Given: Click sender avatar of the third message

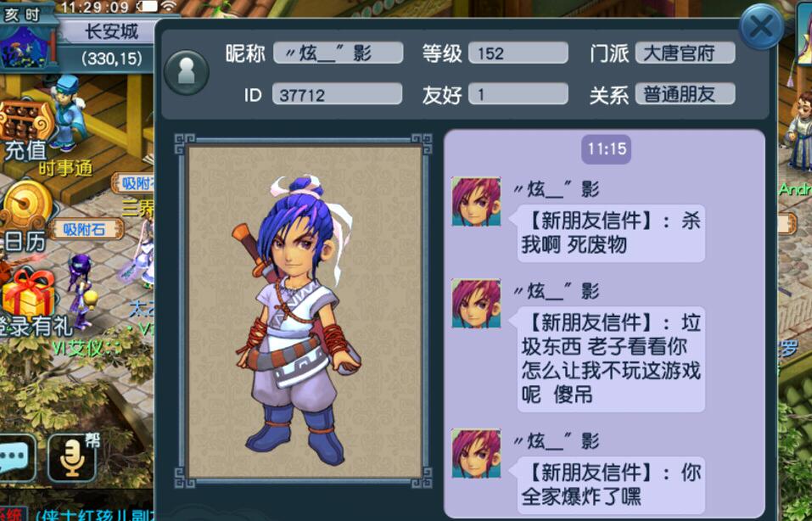Looking at the screenshot, I should coord(476,453).
